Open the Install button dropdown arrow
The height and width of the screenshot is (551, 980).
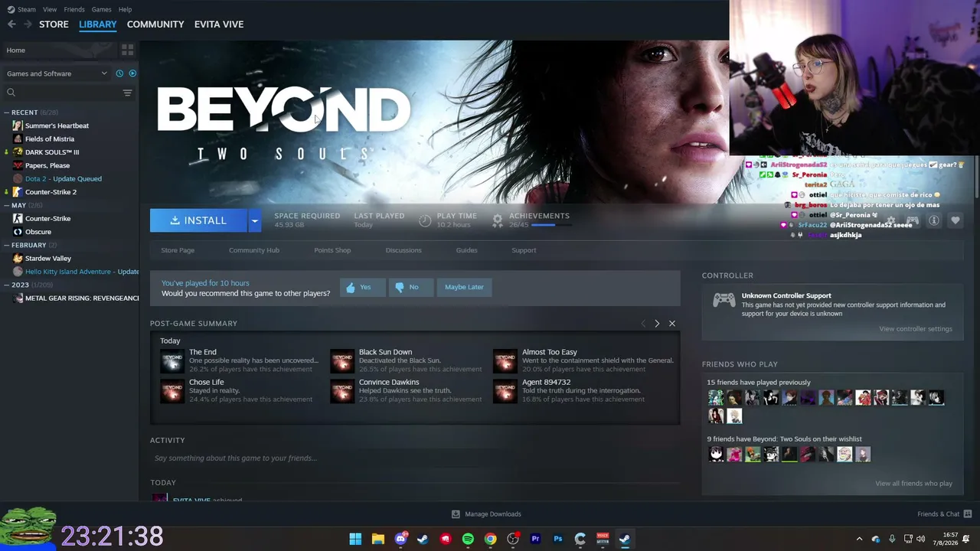pyautogui.click(x=254, y=220)
